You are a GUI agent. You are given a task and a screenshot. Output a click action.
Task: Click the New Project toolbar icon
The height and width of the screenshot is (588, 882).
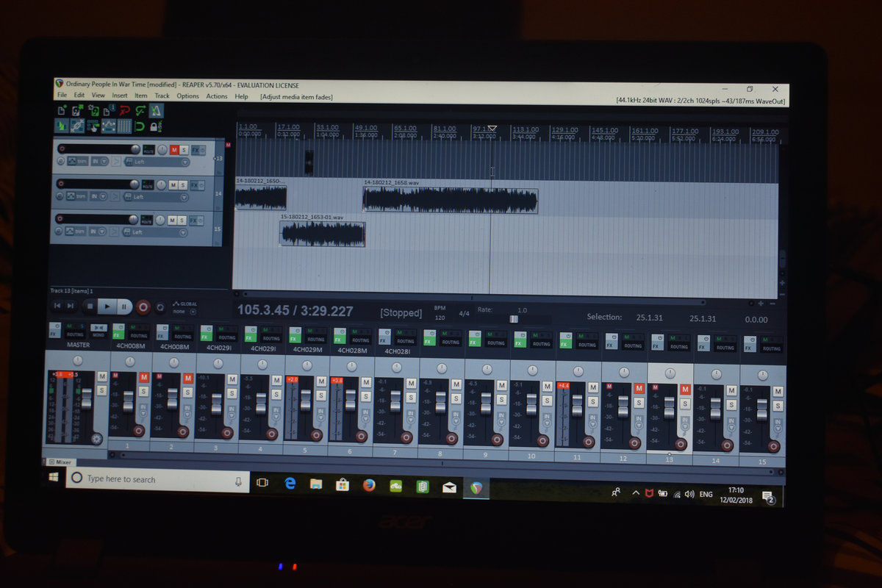point(62,111)
